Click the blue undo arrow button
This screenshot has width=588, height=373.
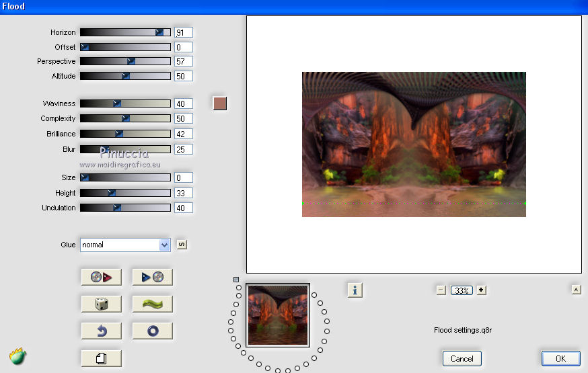pyautogui.click(x=101, y=331)
